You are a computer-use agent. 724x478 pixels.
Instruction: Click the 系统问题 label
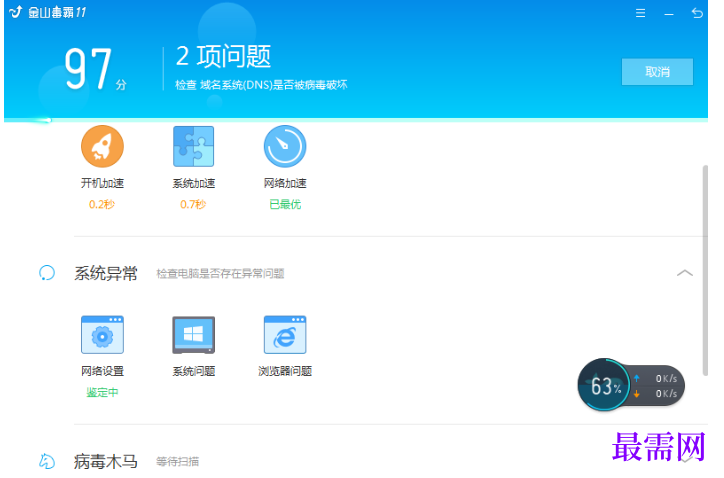pyautogui.click(x=193, y=371)
